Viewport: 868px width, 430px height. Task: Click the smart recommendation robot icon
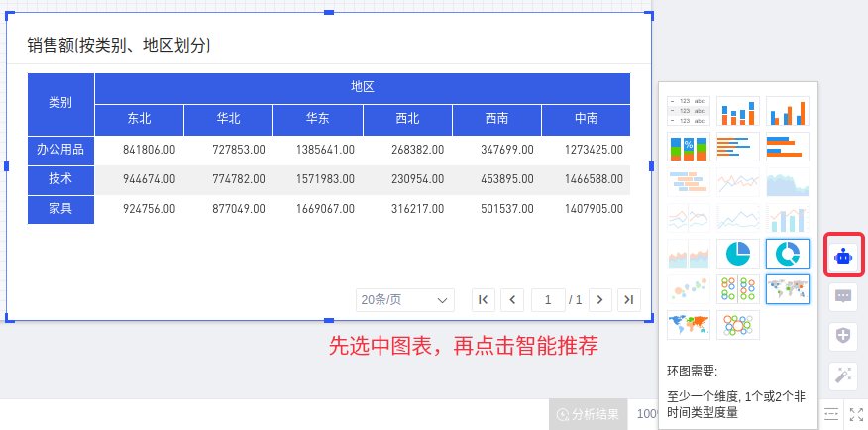(x=843, y=256)
